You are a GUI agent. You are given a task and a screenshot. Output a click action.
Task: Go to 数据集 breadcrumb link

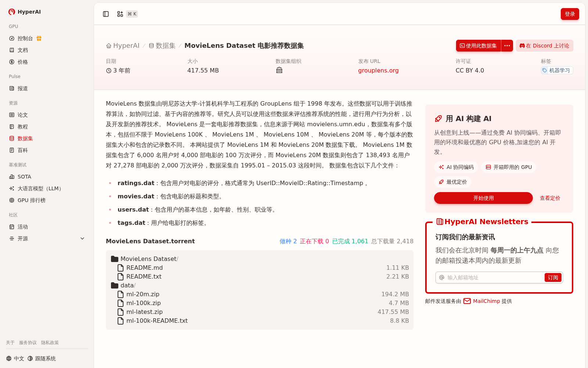click(x=162, y=46)
